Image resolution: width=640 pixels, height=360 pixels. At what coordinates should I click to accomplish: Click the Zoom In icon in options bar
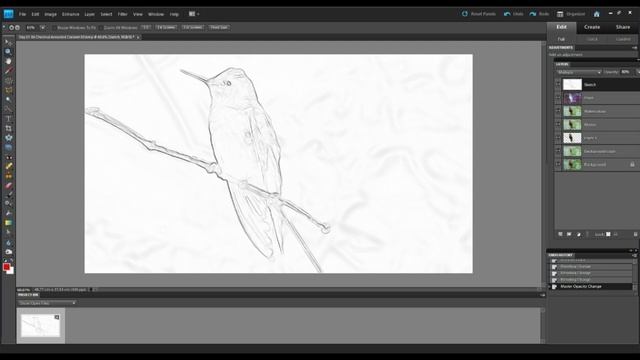[11, 27]
